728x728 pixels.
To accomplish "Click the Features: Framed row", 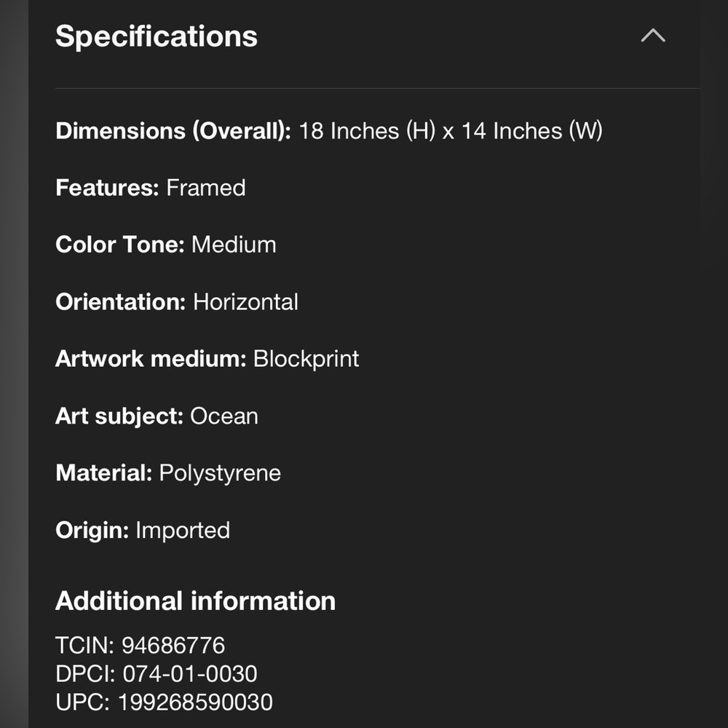I will [x=151, y=188].
